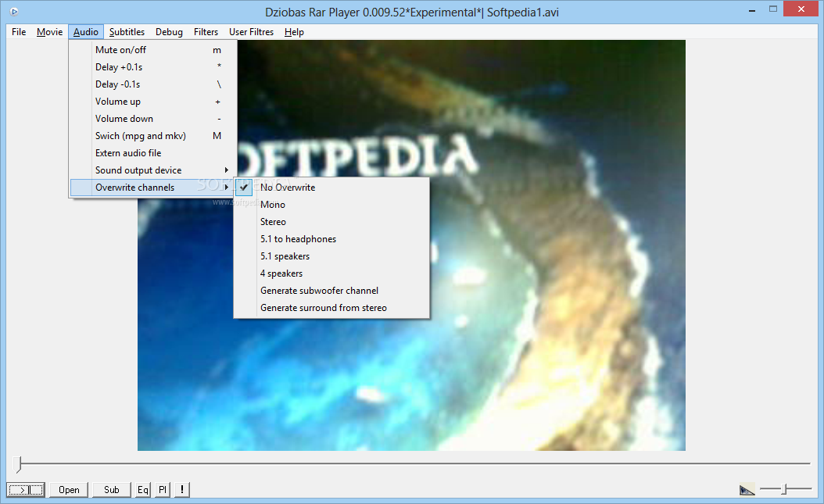Open the Eq equalizer button
The height and width of the screenshot is (504, 824).
coord(143,490)
